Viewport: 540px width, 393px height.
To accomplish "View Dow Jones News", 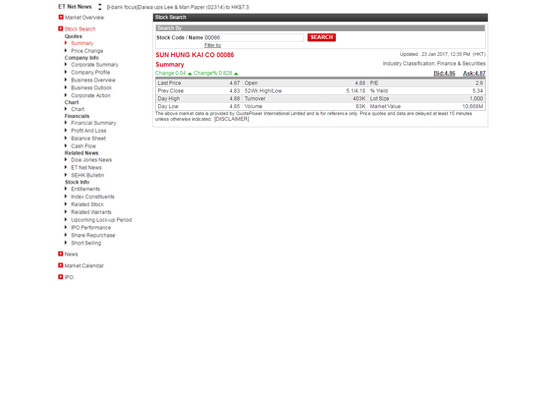I will tap(91, 160).
